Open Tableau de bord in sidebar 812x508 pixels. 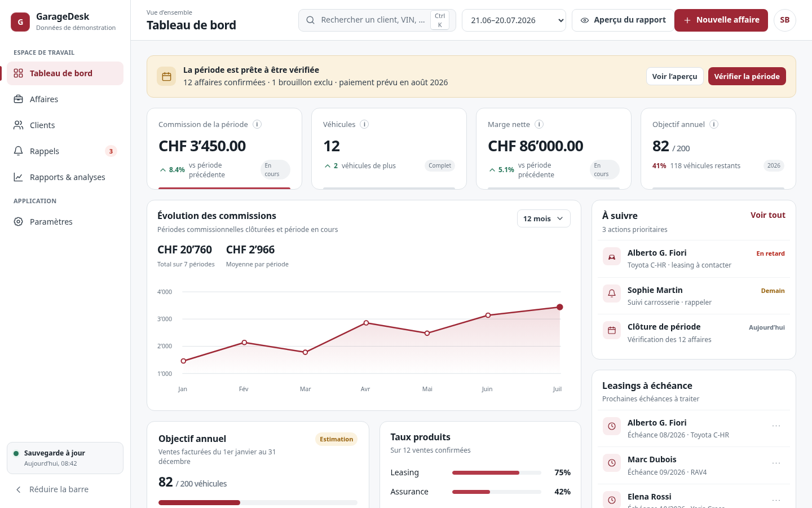pyautogui.click(x=65, y=73)
